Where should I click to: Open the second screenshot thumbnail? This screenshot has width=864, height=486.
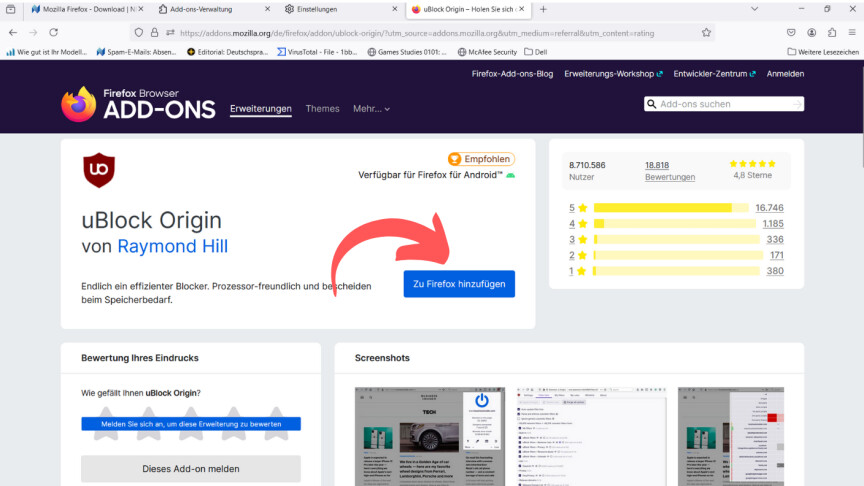coord(591,436)
